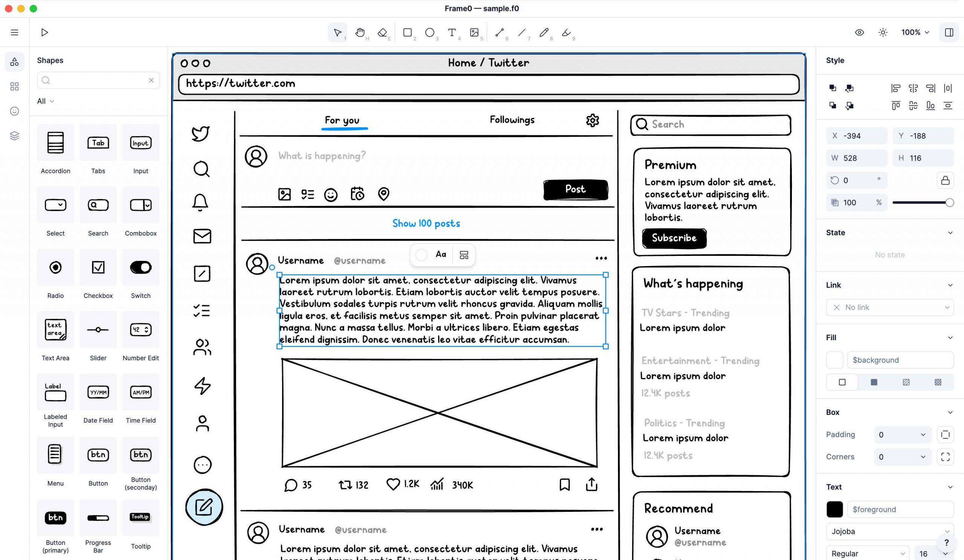Select the Image placeholder tool
The image size is (964, 560).
point(475,32)
